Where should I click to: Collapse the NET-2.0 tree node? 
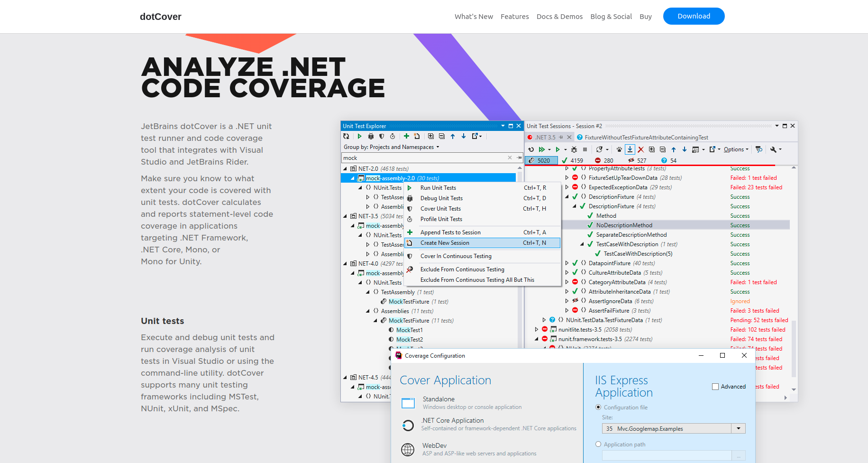click(x=345, y=169)
